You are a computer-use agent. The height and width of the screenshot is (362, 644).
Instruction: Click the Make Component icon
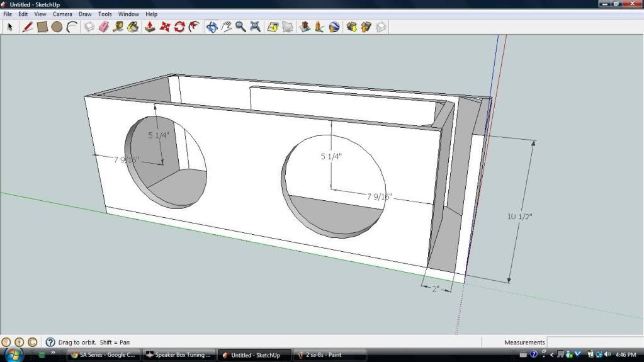click(89, 27)
